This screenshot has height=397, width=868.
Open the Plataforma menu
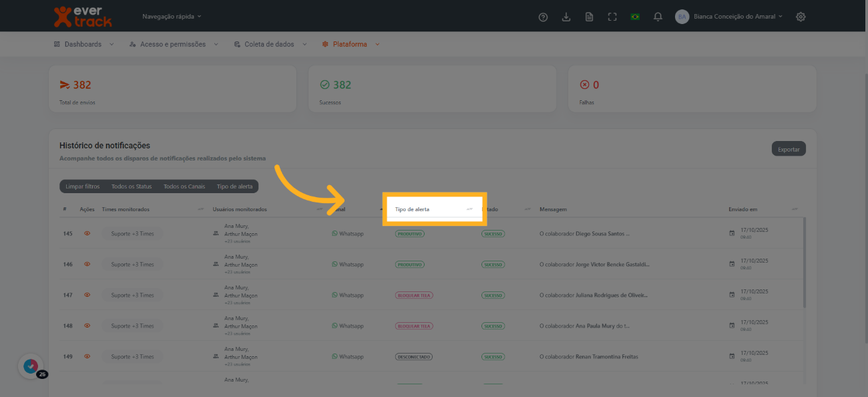(351, 44)
